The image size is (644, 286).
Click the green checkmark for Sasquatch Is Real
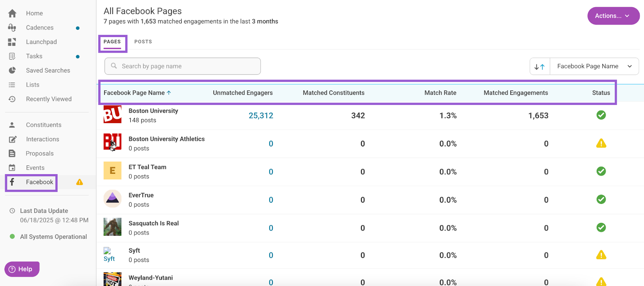pos(601,228)
